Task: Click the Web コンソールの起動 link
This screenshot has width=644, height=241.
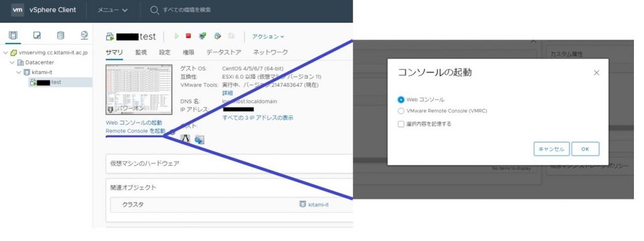Action: click(134, 123)
